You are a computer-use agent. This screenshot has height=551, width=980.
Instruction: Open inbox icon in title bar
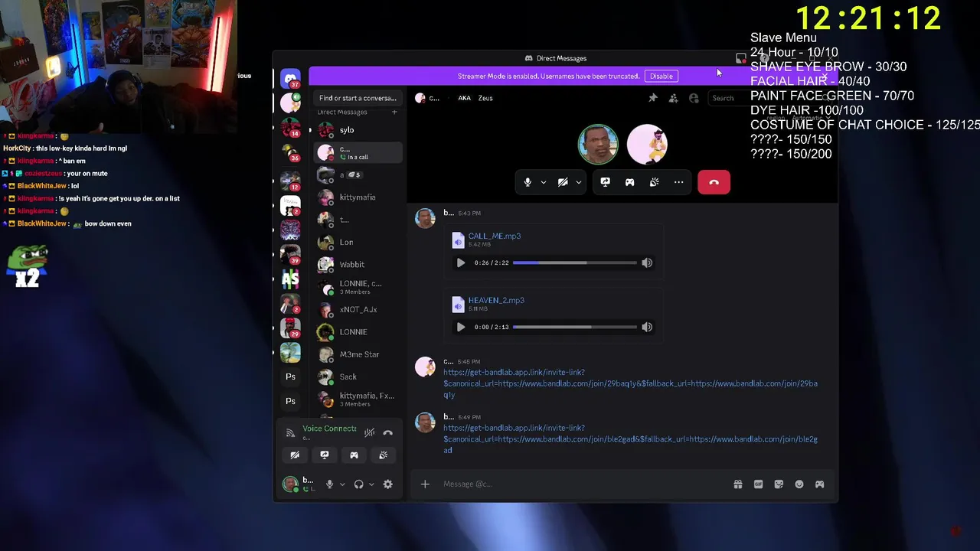point(741,58)
